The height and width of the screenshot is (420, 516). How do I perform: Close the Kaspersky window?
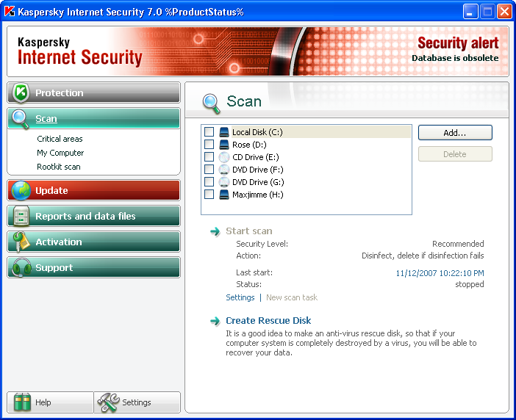click(x=504, y=12)
